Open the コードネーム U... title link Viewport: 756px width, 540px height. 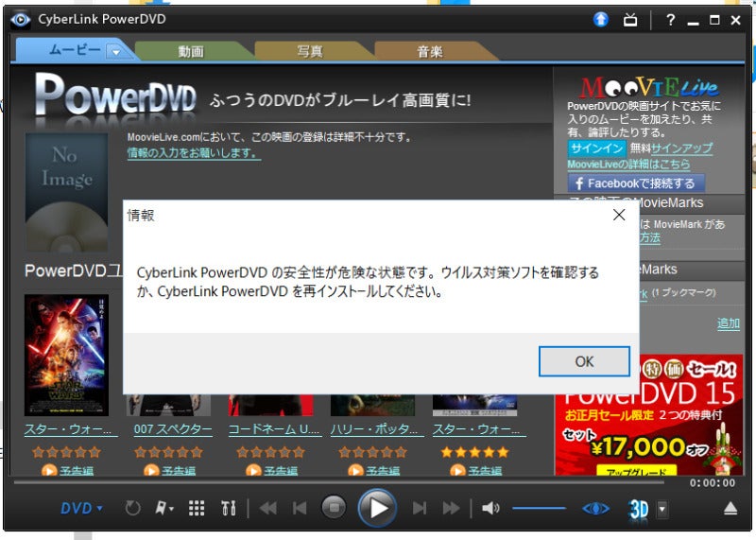(x=274, y=429)
